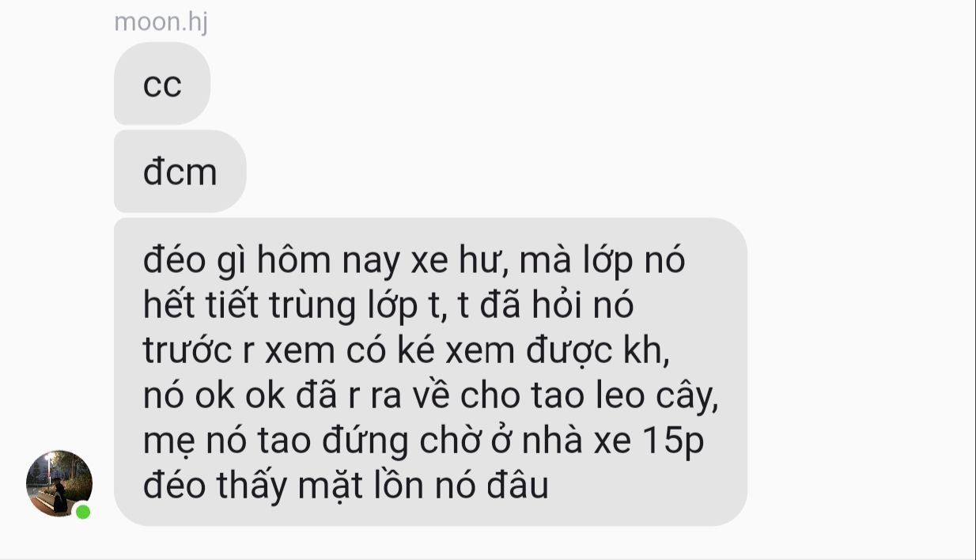Click the words "mẹ nó" starting the fifth line
This screenshot has height=560, width=976.
[x=195, y=441]
